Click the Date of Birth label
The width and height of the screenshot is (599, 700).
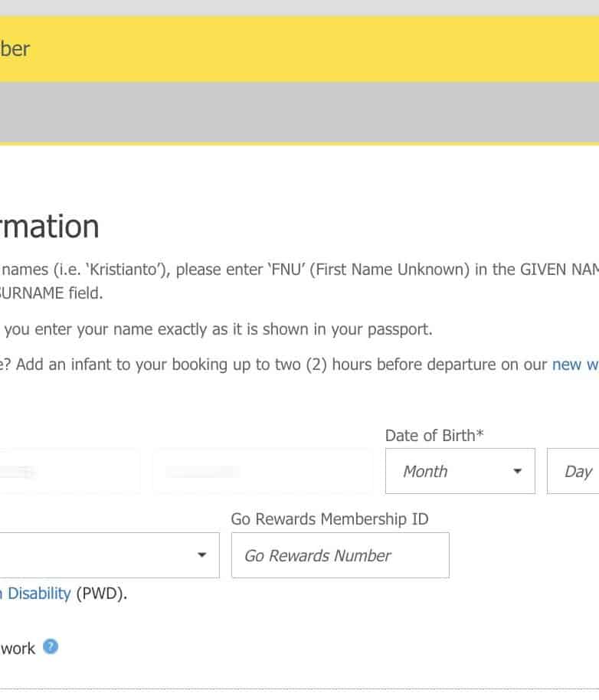(x=434, y=435)
